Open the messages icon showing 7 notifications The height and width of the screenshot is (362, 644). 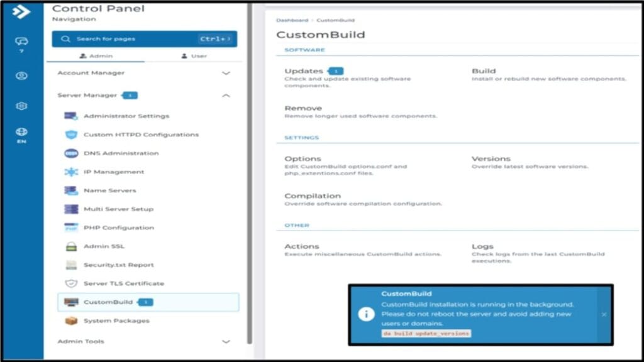pyautogui.click(x=21, y=41)
